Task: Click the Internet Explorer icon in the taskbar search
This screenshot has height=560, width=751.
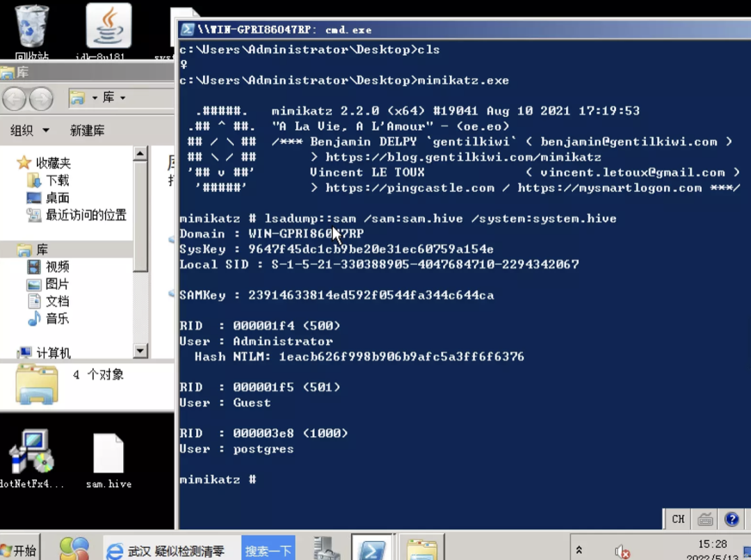Action: [115, 551]
